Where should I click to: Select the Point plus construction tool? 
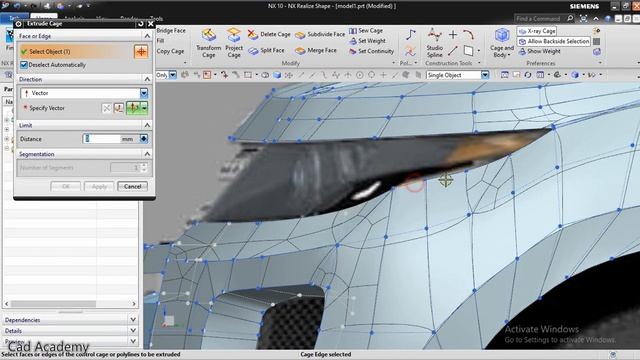453,35
